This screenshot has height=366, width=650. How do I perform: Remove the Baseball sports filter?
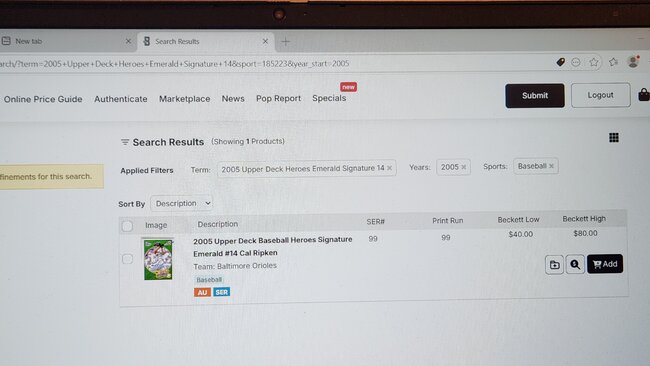551,166
